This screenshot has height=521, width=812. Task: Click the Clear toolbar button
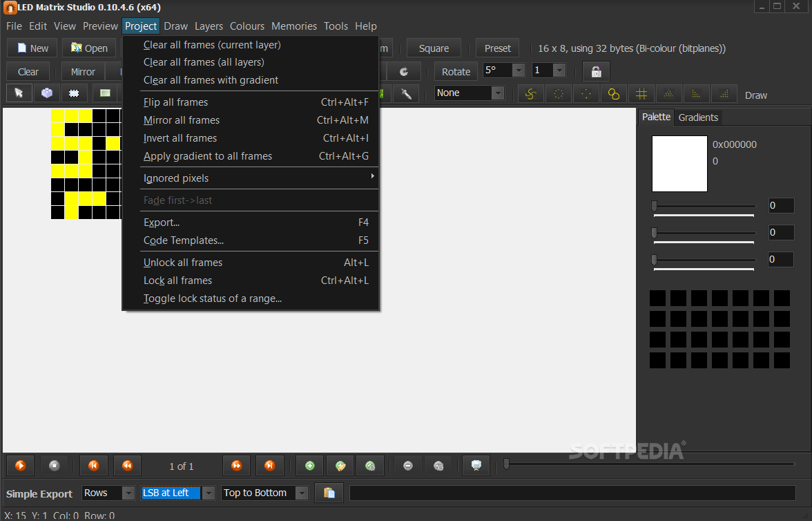pyautogui.click(x=28, y=72)
